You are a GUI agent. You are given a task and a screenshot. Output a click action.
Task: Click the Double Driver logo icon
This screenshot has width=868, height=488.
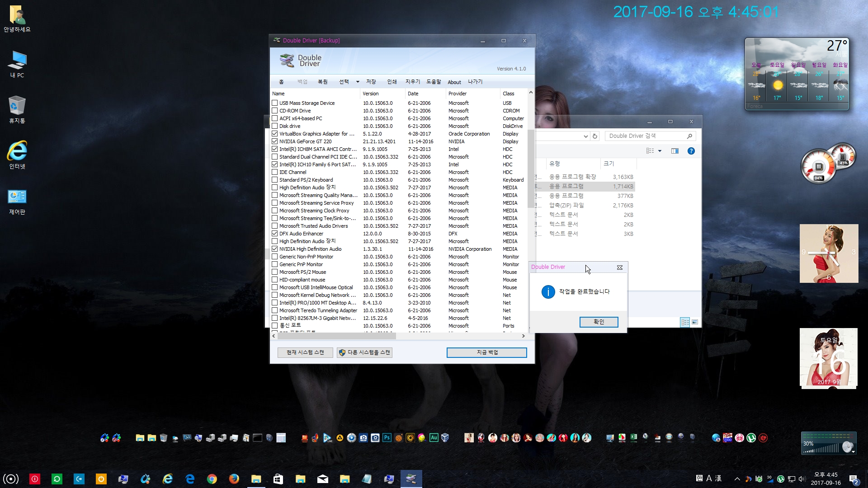[x=287, y=60]
